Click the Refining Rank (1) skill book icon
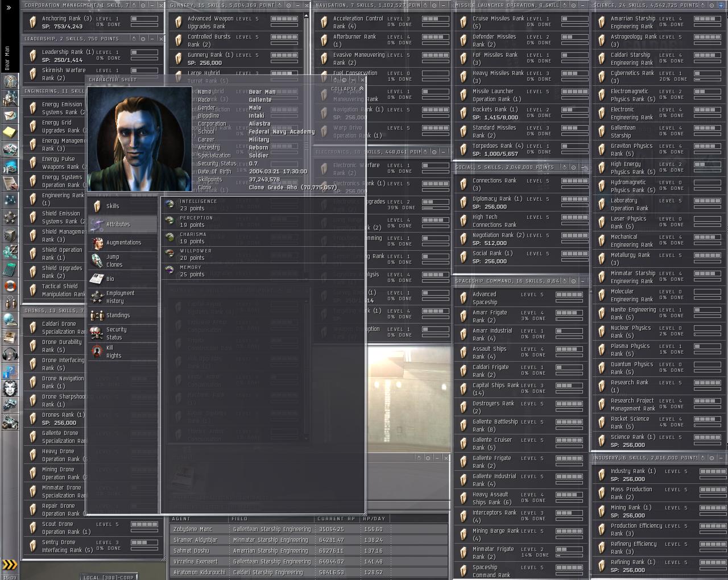 (x=602, y=566)
